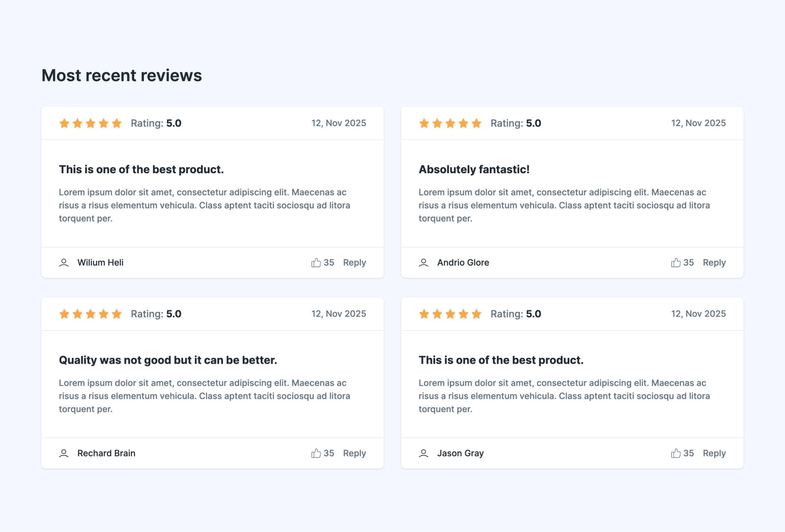
Task: Click the like count 35 on Rechard Brain's review
Action: pyautogui.click(x=328, y=453)
